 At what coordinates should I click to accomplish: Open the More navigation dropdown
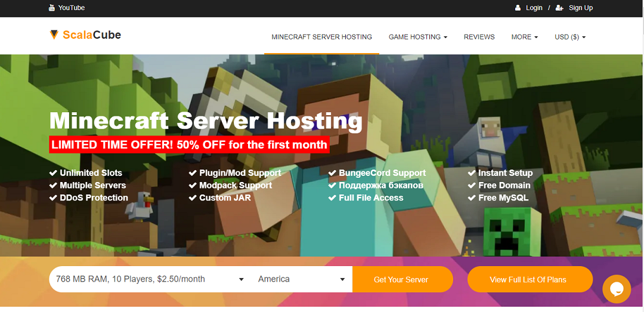(x=525, y=37)
